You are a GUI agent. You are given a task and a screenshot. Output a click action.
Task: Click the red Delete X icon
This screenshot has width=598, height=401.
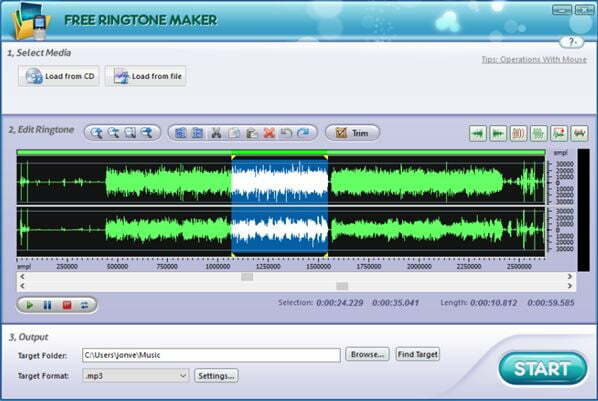tap(269, 133)
